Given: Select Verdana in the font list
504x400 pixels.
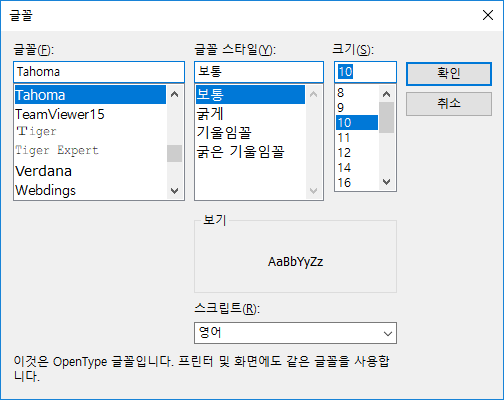Looking at the screenshot, I should pos(90,171).
